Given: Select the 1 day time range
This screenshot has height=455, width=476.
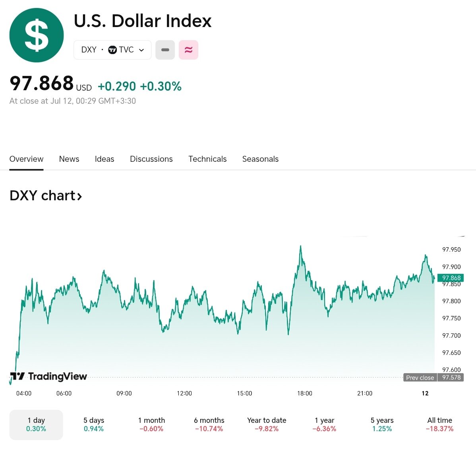Looking at the screenshot, I should pyautogui.click(x=36, y=424).
